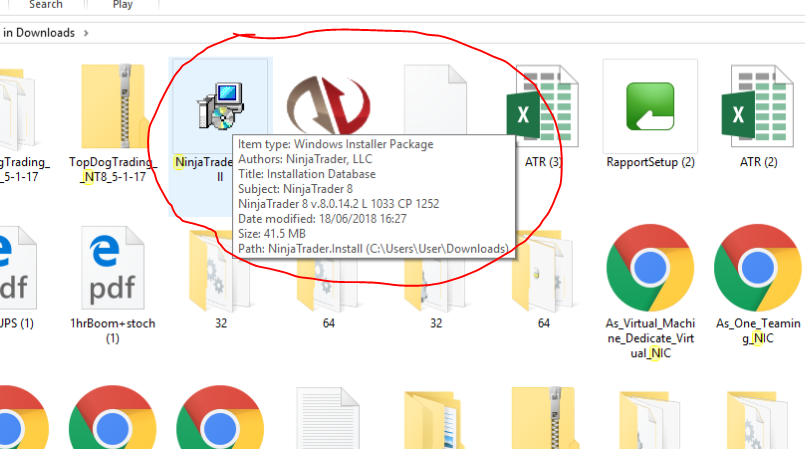Open the TopDogTrading_NT8_5-1-17 zip folder
This screenshot has height=449, width=805.
[x=113, y=106]
